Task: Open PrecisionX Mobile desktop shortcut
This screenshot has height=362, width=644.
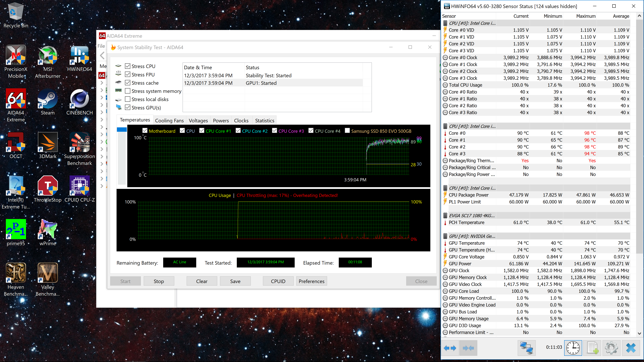Action: click(16, 62)
